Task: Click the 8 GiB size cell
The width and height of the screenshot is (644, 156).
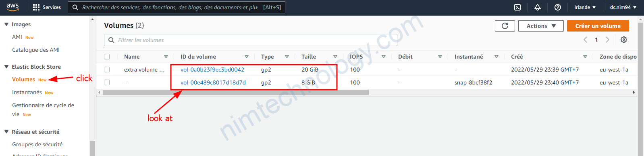Action: coord(308,82)
